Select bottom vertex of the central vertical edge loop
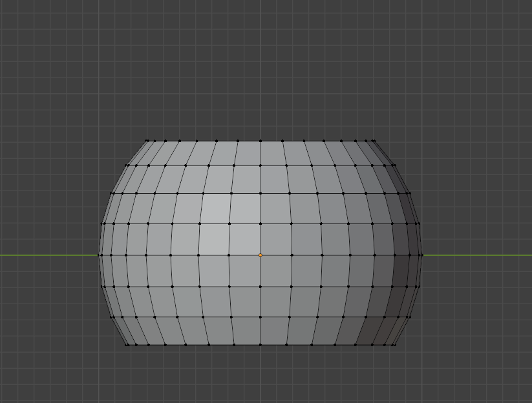Viewport: 532px width, 403px height. pos(261,345)
